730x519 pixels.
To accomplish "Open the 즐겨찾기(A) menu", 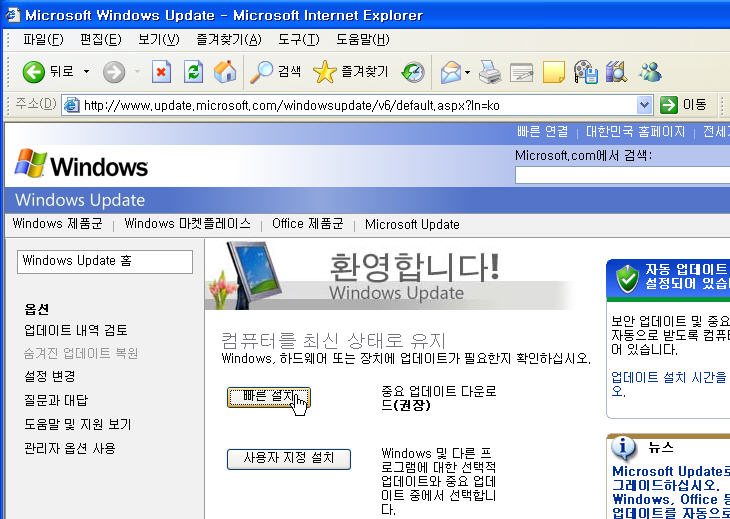I will (x=229, y=40).
